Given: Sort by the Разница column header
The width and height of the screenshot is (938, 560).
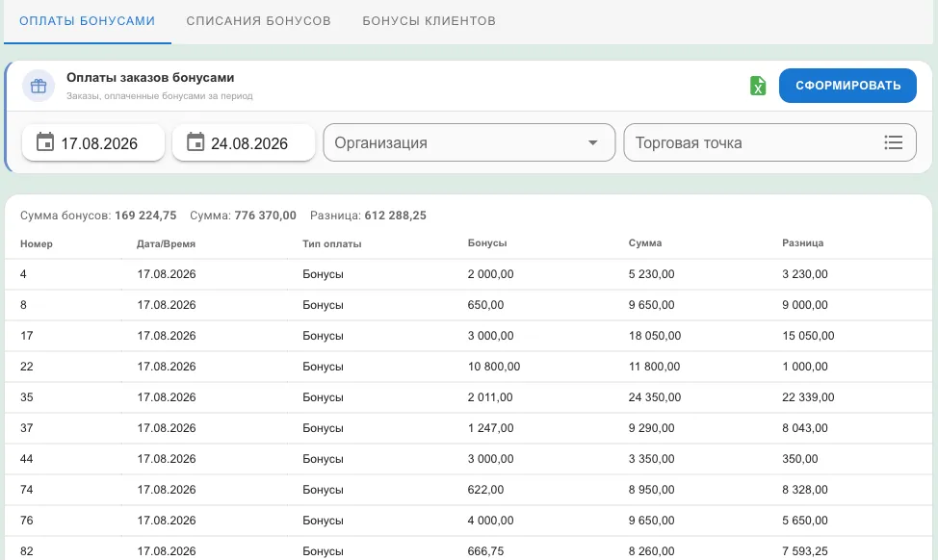Looking at the screenshot, I should click(x=803, y=243).
